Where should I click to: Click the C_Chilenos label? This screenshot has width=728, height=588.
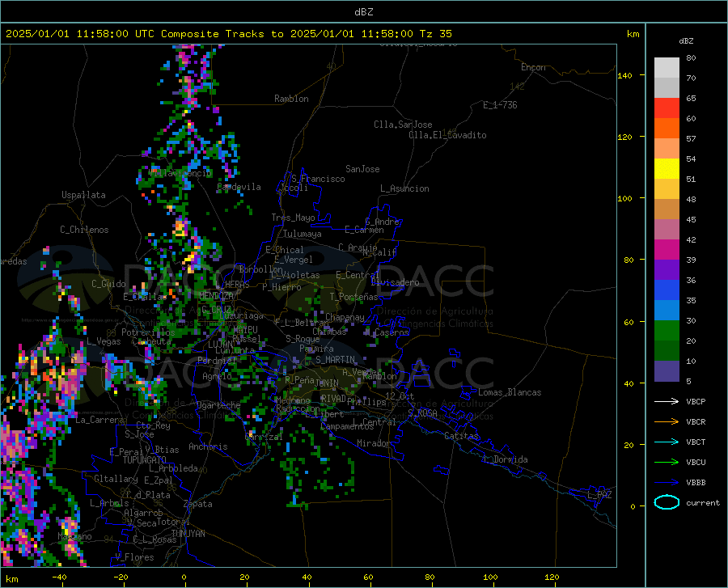pos(84,230)
